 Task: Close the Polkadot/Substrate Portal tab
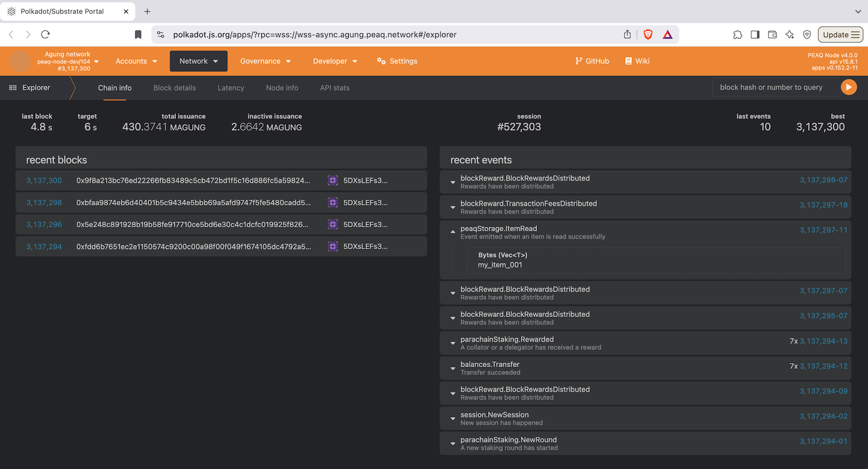pos(126,12)
